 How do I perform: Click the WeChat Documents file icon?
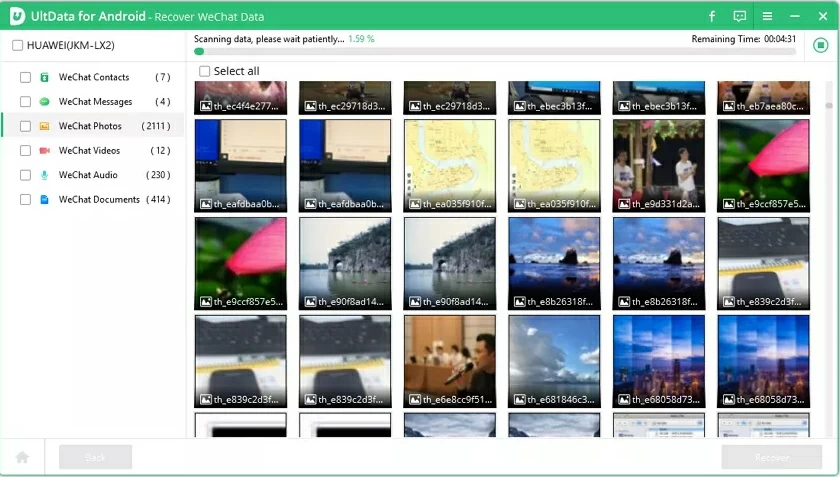(45, 200)
